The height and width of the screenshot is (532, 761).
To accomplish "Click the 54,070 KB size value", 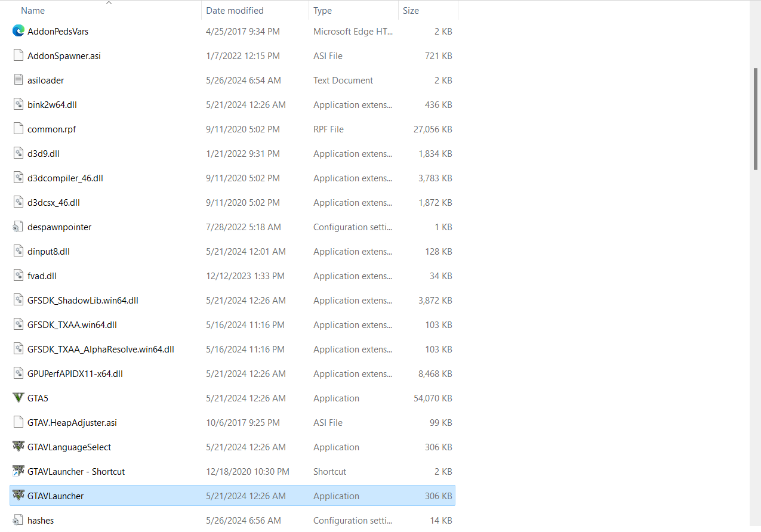I will [x=433, y=398].
